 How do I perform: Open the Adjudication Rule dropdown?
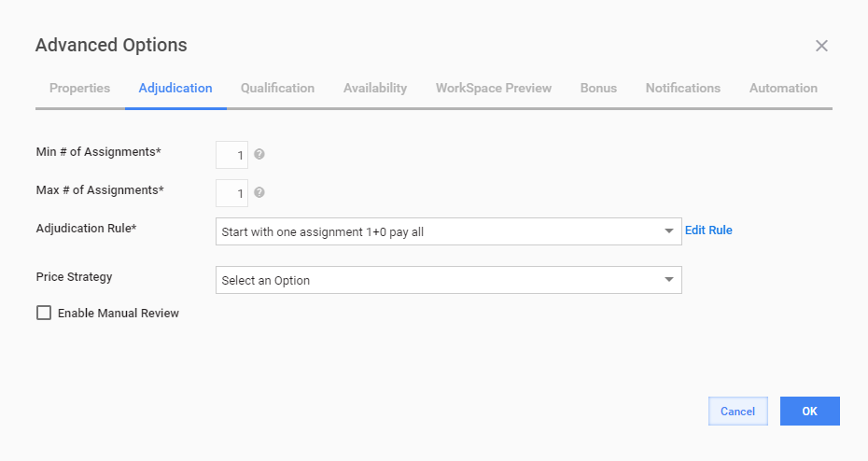(448, 231)
